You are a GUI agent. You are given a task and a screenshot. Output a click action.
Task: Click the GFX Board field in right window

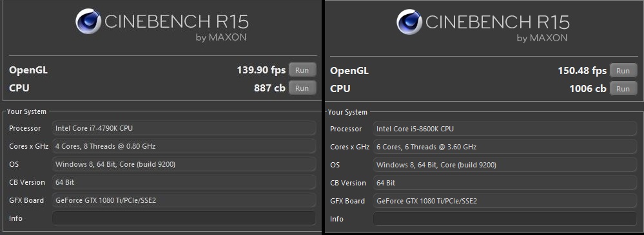pyautogui.click(x=505, y=200)
